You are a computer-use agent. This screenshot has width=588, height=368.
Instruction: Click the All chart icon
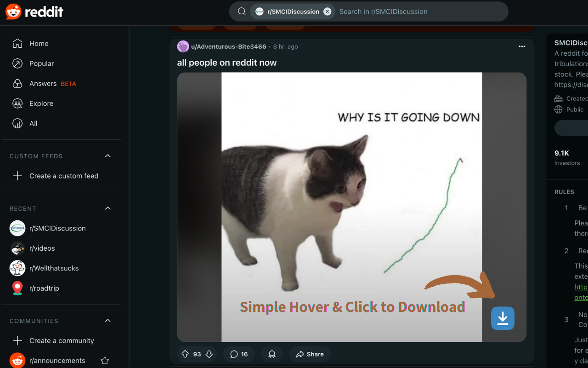pos(17,123)
